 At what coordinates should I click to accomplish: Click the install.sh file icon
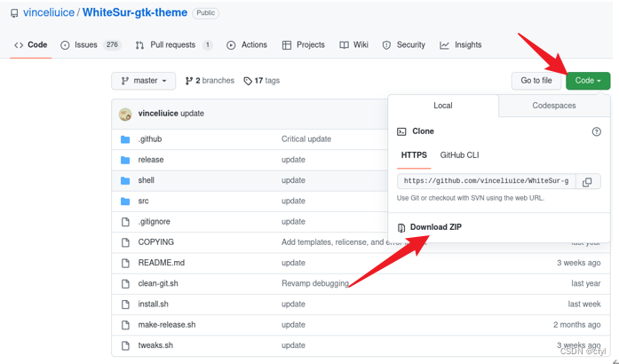125,304
